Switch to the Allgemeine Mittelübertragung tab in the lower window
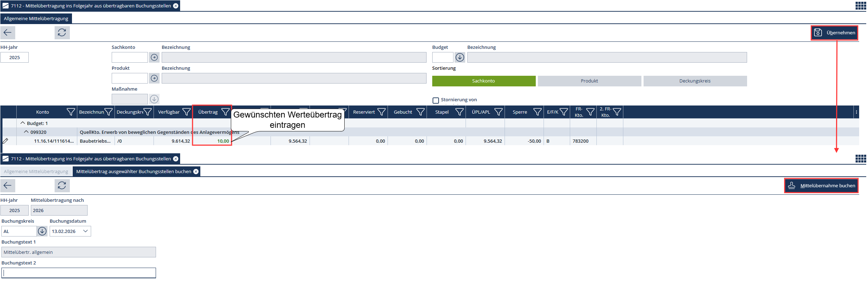 (x=36, y=172)
